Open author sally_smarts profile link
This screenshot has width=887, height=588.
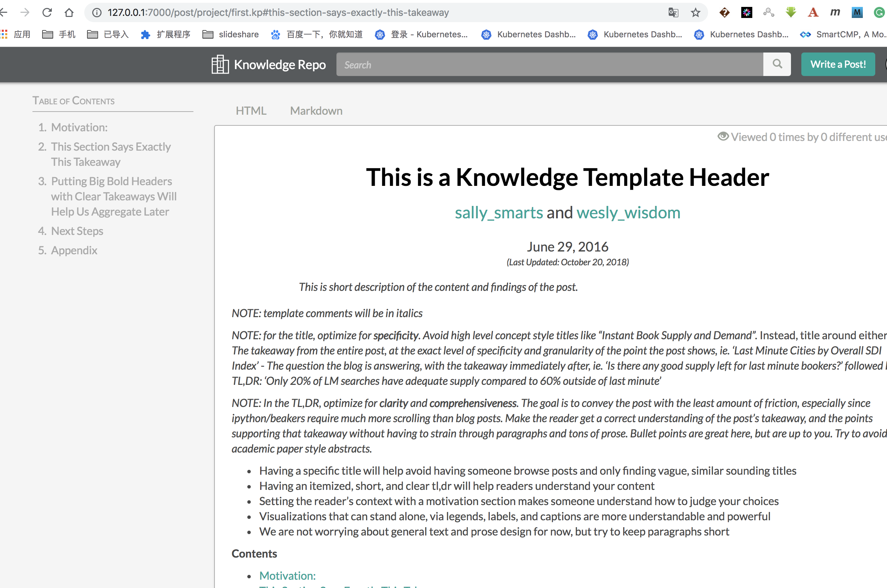tap(499, 212)
